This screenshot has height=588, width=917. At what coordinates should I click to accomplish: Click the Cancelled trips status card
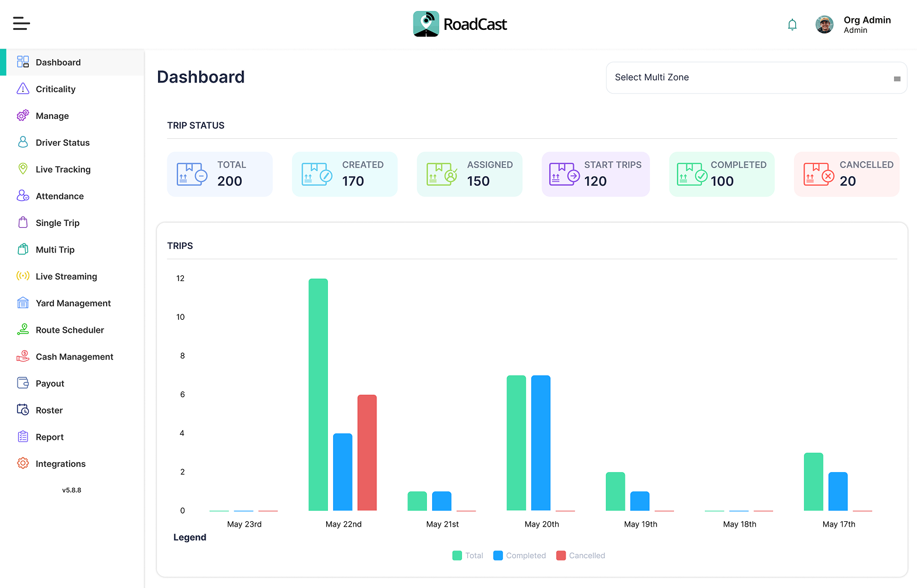pos(846,174)
